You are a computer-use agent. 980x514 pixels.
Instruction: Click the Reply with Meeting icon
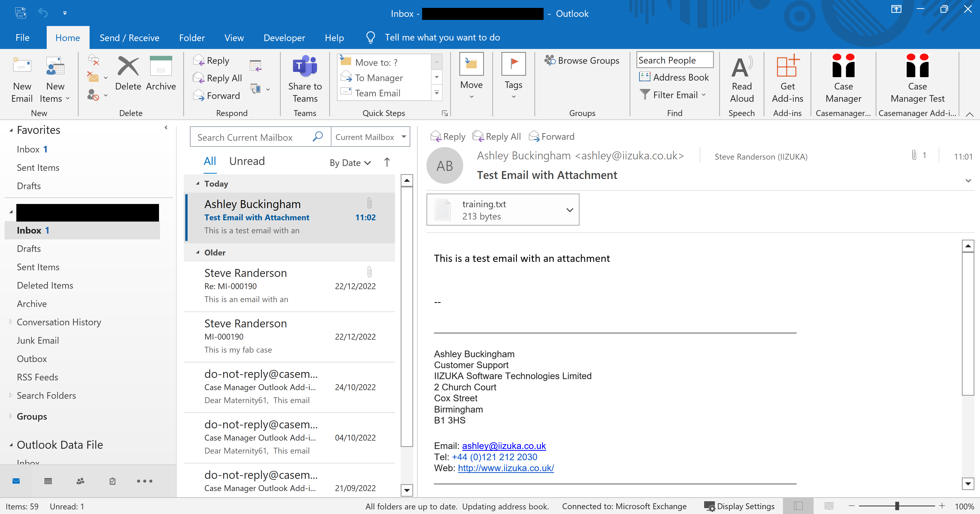click(256, 65)
